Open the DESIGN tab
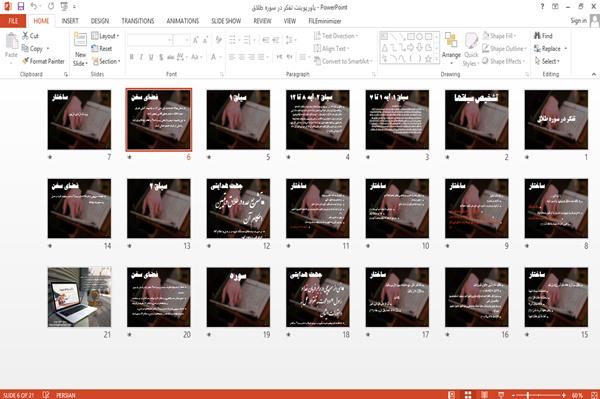 (100, 21)
